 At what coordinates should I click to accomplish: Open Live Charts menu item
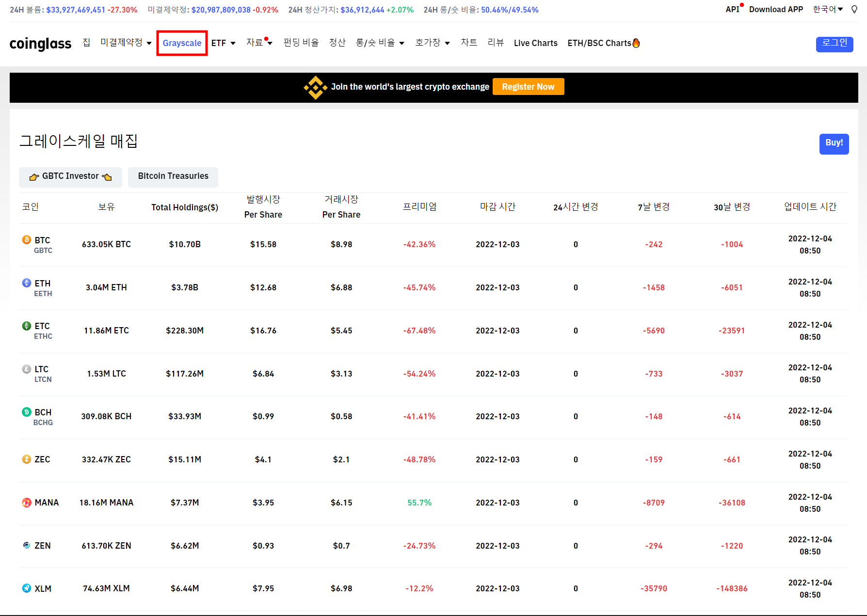(536, 43)
